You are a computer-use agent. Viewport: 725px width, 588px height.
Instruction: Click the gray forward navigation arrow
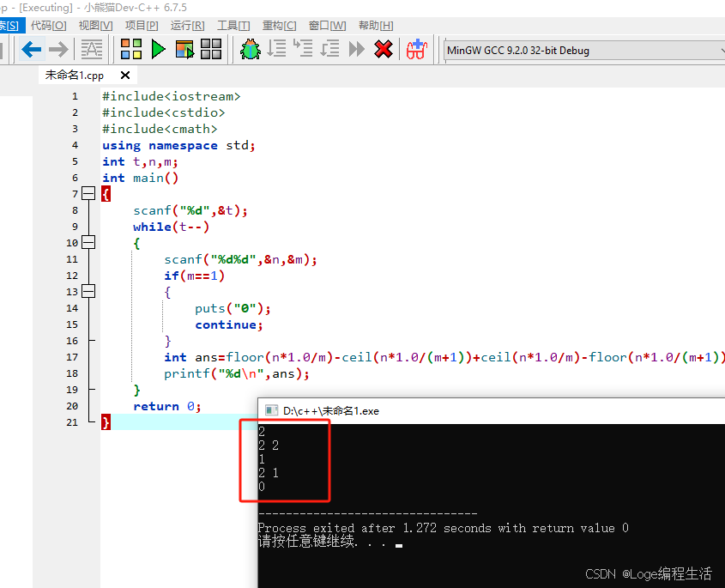tap(58, 50)
